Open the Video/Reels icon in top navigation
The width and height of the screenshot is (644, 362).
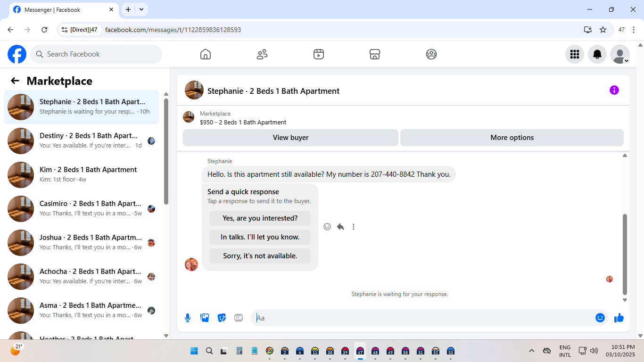319,54
